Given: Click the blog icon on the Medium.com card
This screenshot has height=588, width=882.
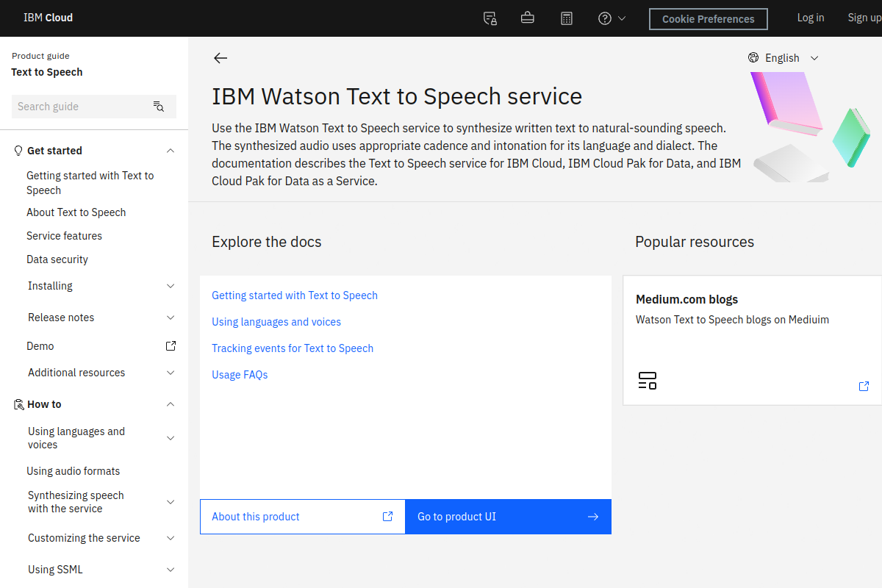Looking at the screenshot, I should (x=647, y=380).
